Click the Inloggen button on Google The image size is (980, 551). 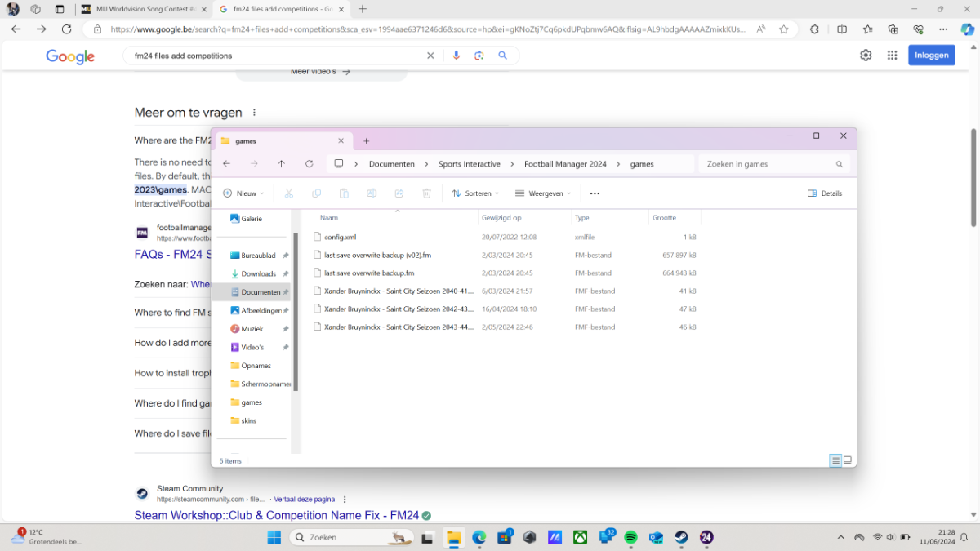pyautogui.click(x=932, y=56)
